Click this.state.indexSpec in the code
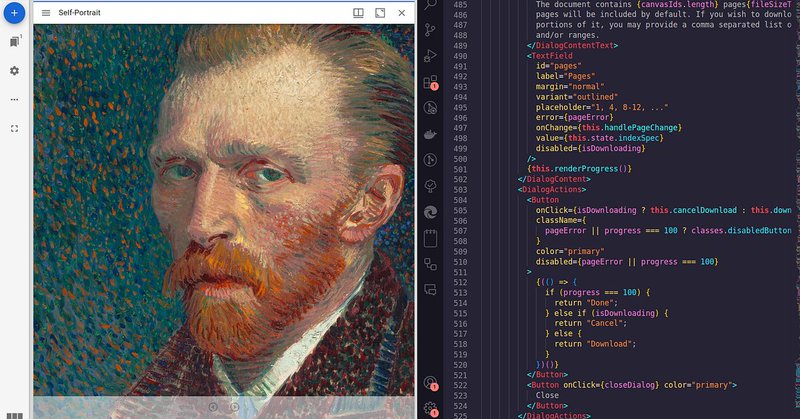800x419 pixels. click(x=616, y=138)
